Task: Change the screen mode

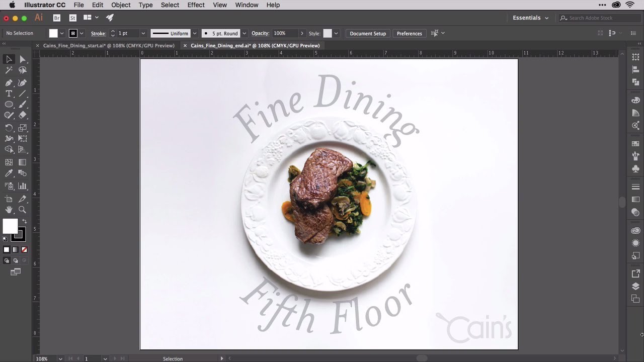Action: [x=16, y=272]
